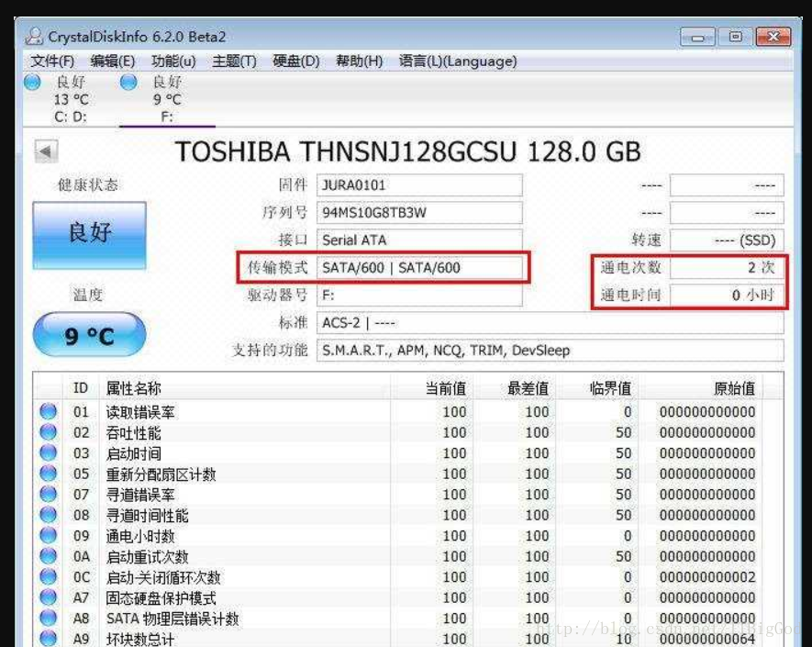This screenshot has height=647, width=812.
Task: Click the 9 °C temperature button
Action: tap(90, 335)
